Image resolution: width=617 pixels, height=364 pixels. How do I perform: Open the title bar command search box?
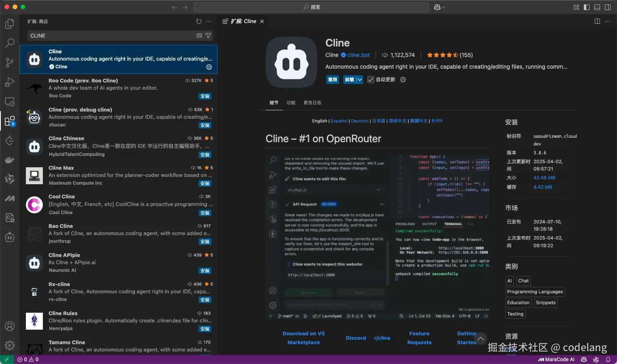(311, 7)
